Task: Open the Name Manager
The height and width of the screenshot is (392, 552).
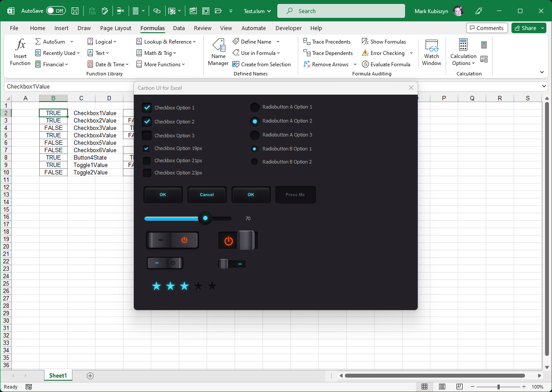Action: click(x=218, y=52)
